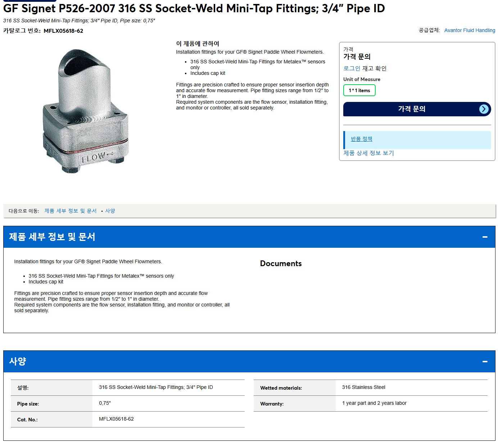Click the catalog number MFLX05618-62 at the top
The height and width of the screenshot is (448, 498).
(x=63, y=31)
